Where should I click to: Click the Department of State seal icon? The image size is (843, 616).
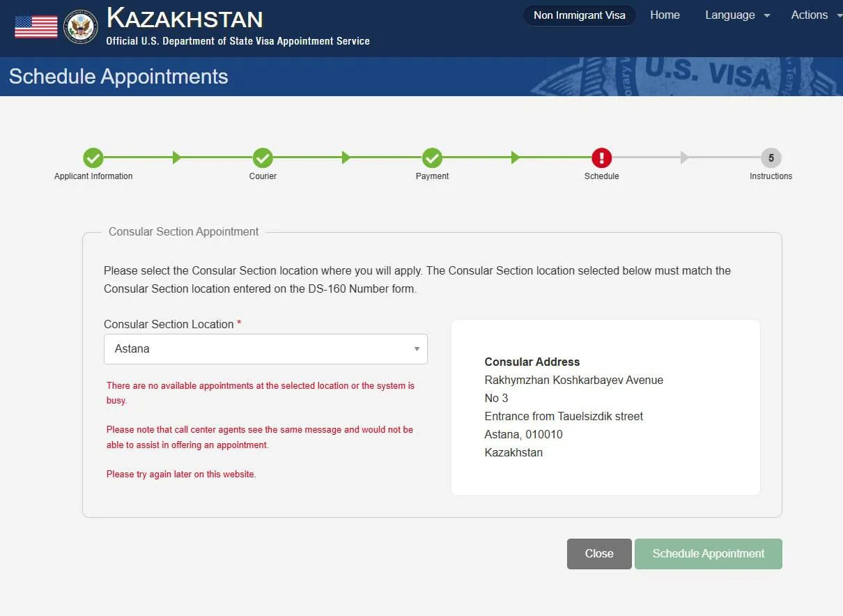coord(81,27)
